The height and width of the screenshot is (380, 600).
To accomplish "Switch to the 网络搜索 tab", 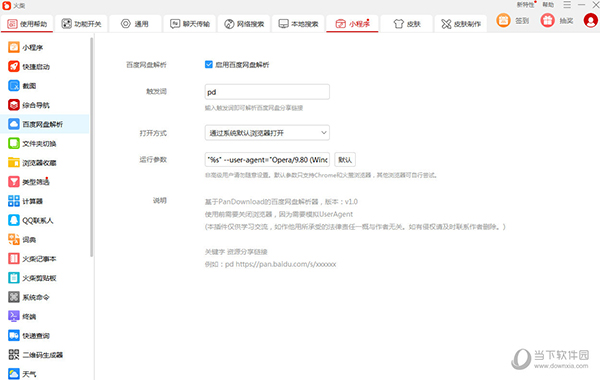I will tap(244, 24).
